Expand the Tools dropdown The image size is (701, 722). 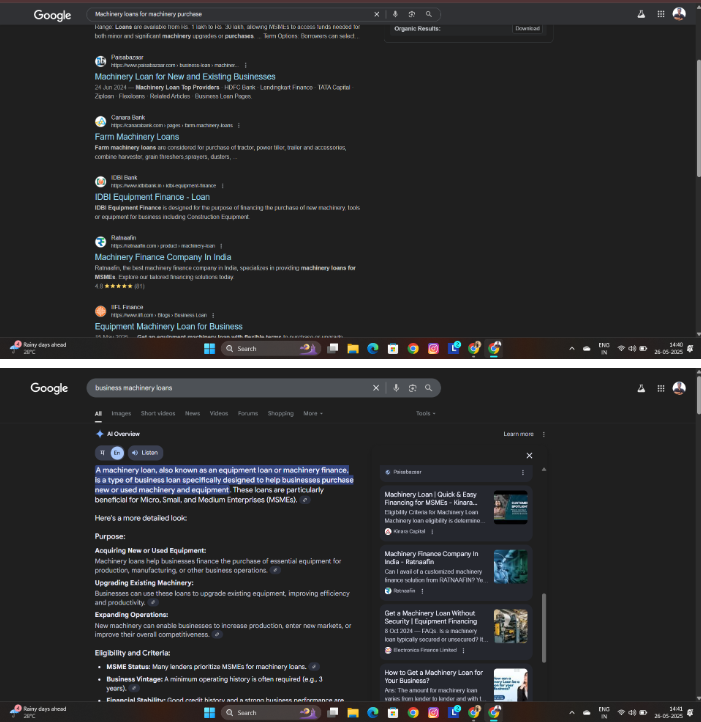(x=426, y=413)
